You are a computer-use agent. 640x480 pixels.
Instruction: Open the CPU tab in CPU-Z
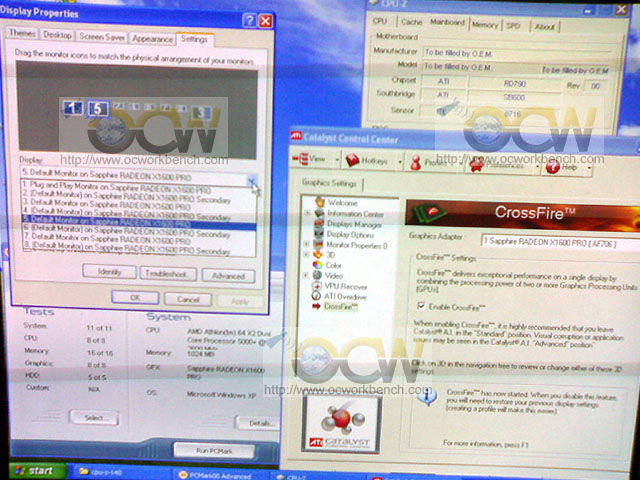coord(380,20)
